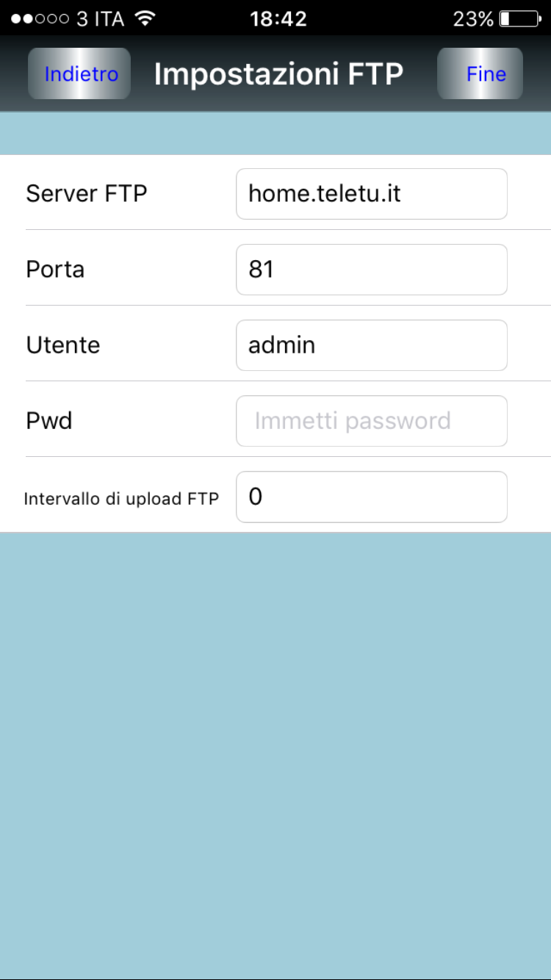
Task: Tap the Impostazioni FTP title
Action: click(x=278, y=74)
